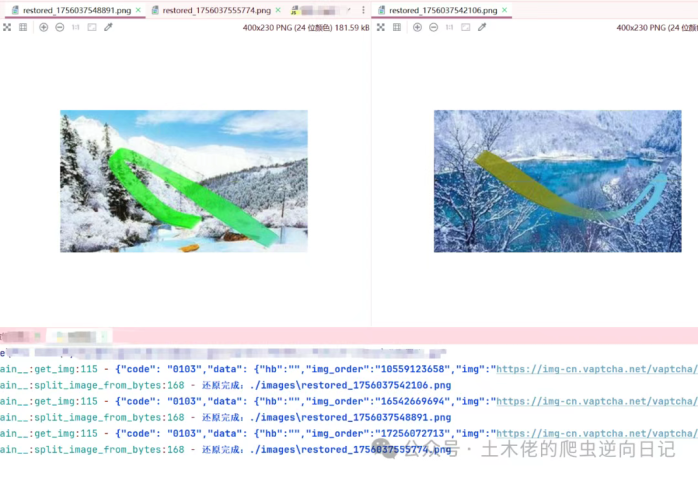Open the three-dot tab options menu
Screen dimensions: 698x477
[x=362, y=10]
